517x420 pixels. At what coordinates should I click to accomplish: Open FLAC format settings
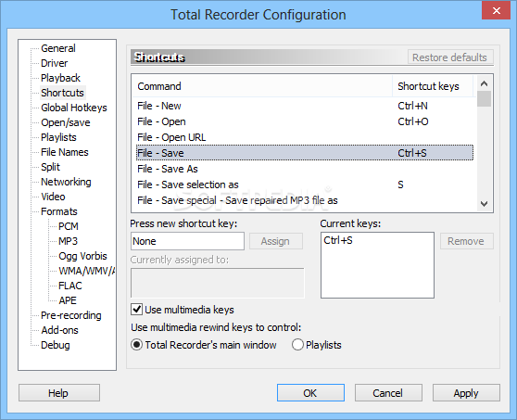69,286
